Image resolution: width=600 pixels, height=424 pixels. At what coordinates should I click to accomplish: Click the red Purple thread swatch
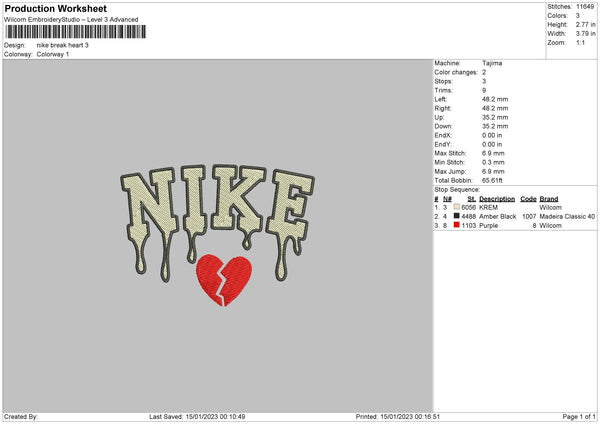tap(457, 225)
